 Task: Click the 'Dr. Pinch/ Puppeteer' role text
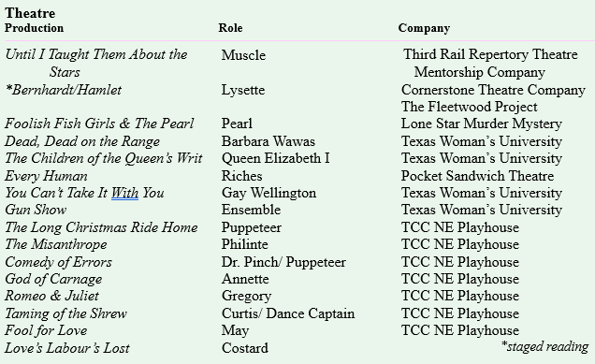(x=283, y=262)
